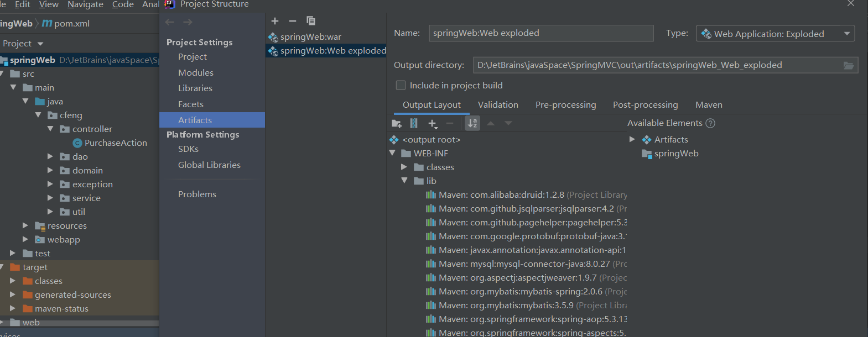The image size is (868, 337).
Task: Switch to the Maven tab
Action: (709, 105)
